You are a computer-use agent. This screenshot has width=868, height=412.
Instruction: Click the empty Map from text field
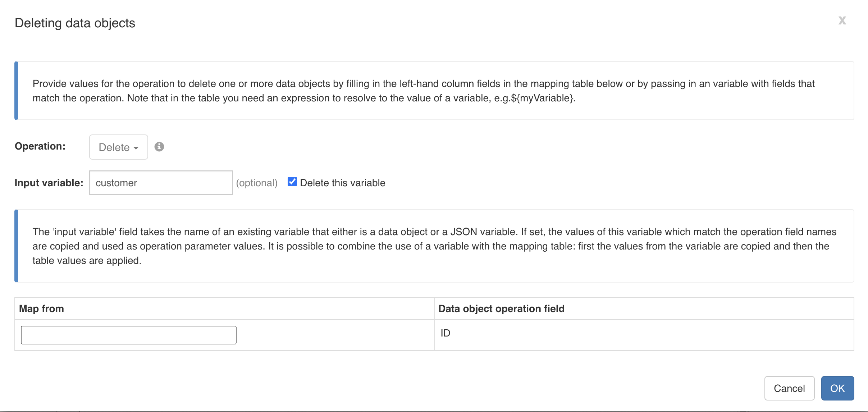click(x=128, y=334)
